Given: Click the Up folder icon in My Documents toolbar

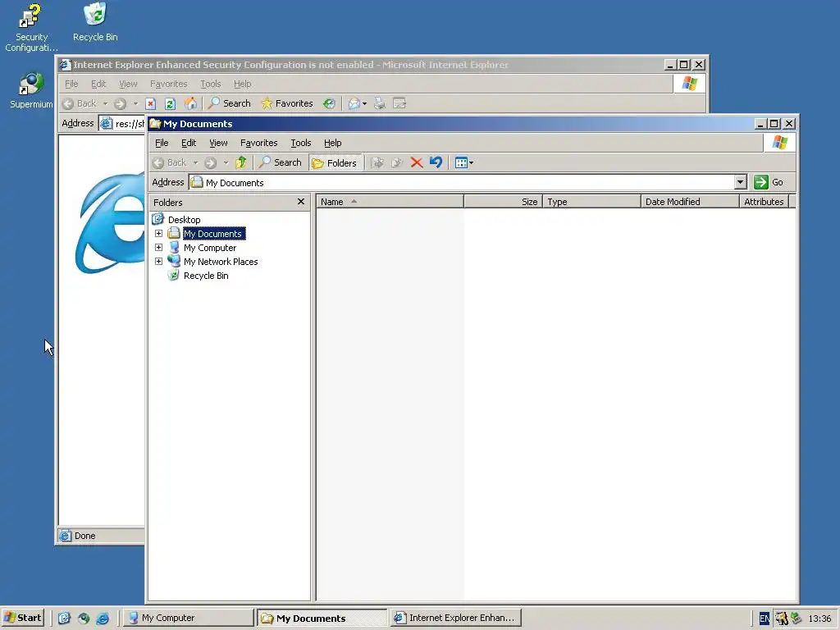Looking at the screenshot, I should 240,162.
